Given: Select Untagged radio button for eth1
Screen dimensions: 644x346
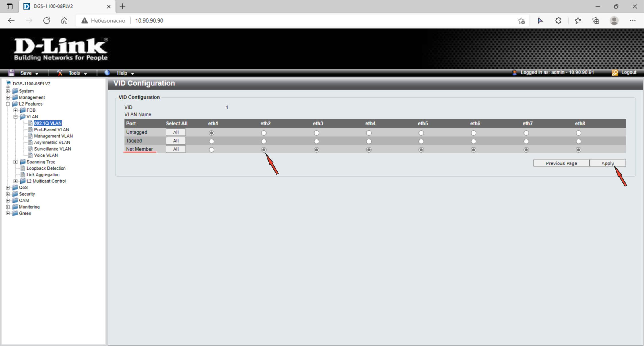Looking at the screenshot, I should pyautogui.click(x=211, y=133).
